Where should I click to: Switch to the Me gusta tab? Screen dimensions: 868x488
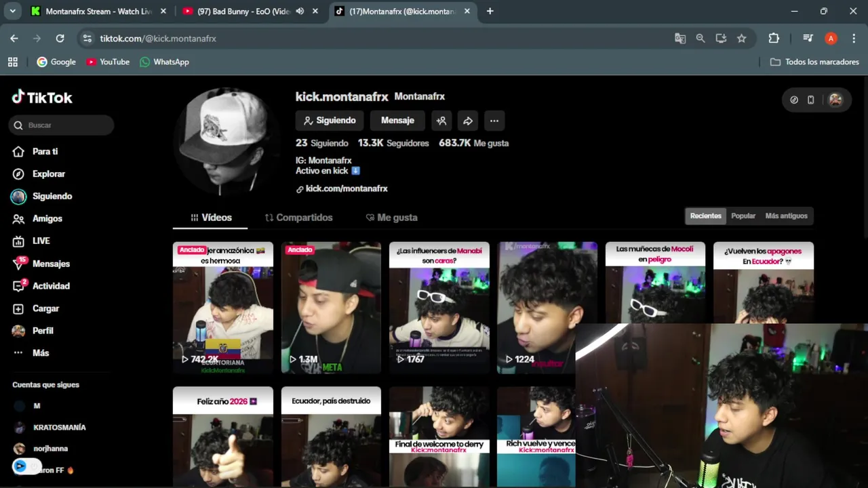click(391, 218)
